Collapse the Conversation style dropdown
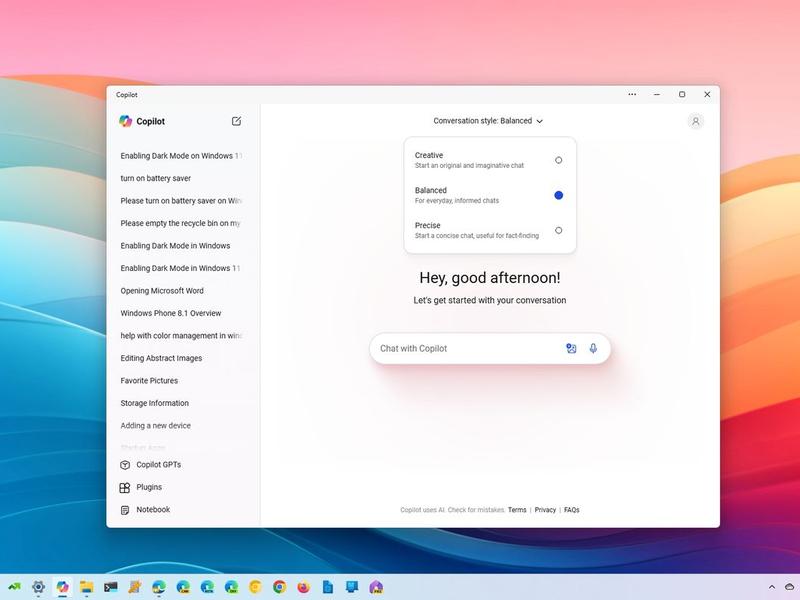The width and height of the screenshot is (800, 600). pos(488,121)
